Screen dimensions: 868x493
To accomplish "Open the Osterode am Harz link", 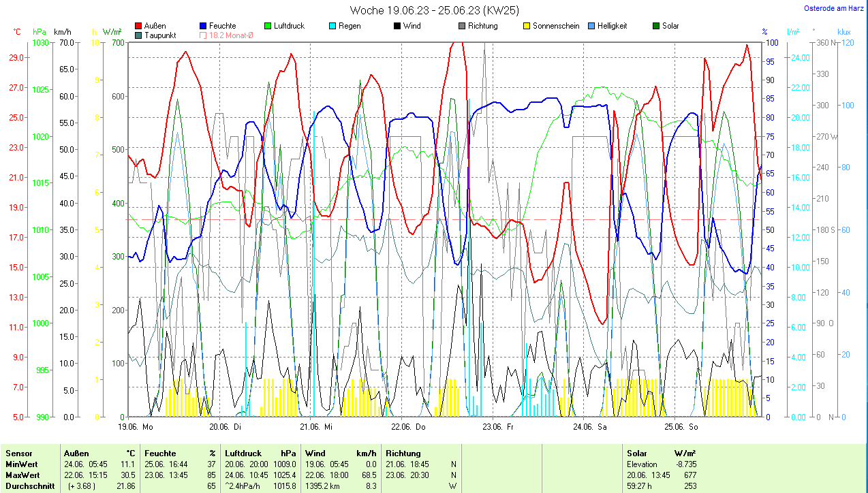I will tap(833, 9).
